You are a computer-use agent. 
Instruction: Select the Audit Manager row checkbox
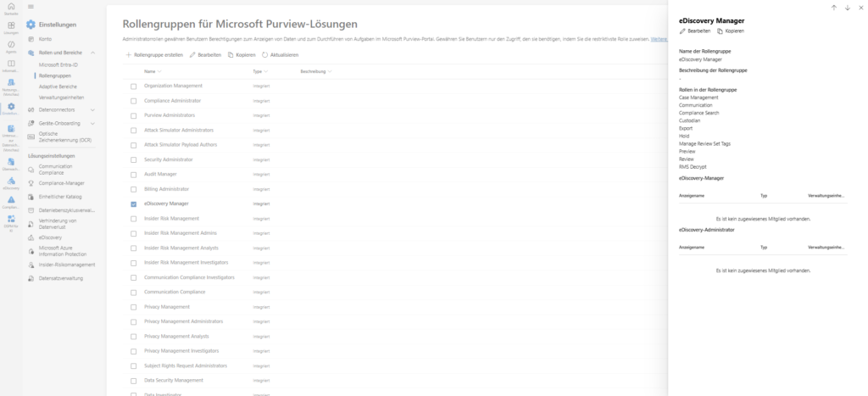click(x=133, y=174)
